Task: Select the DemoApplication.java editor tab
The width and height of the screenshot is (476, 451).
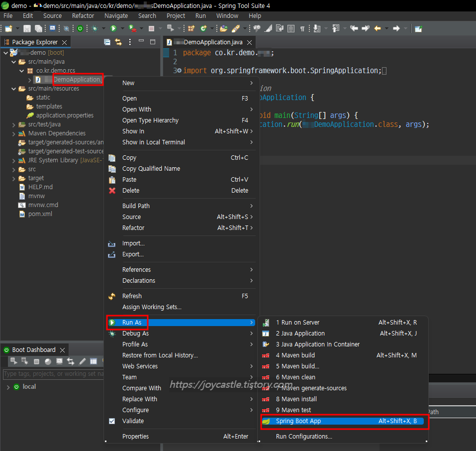Action: 208,42
